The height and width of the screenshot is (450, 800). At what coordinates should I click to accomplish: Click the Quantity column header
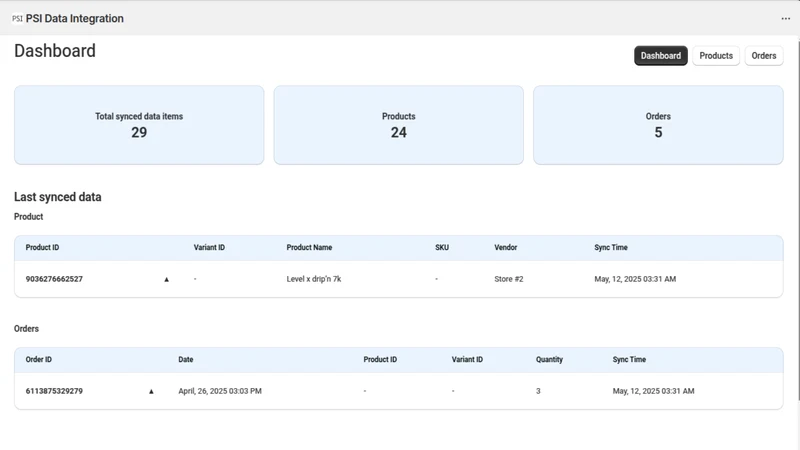(549, 360)
